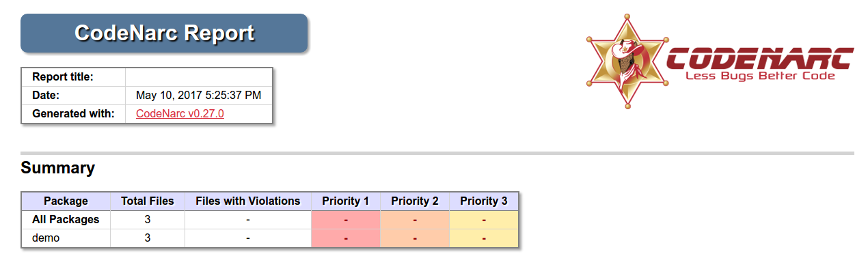Image resolution: width=868 pixels, height=271 pixels.
Task: Click the Total Files count for demo
Action: click(148, 238)
